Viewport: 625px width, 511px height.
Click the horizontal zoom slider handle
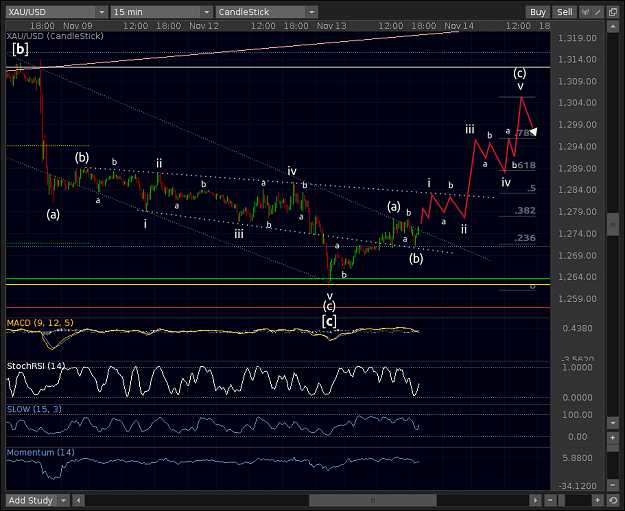(x=561, y=500)
